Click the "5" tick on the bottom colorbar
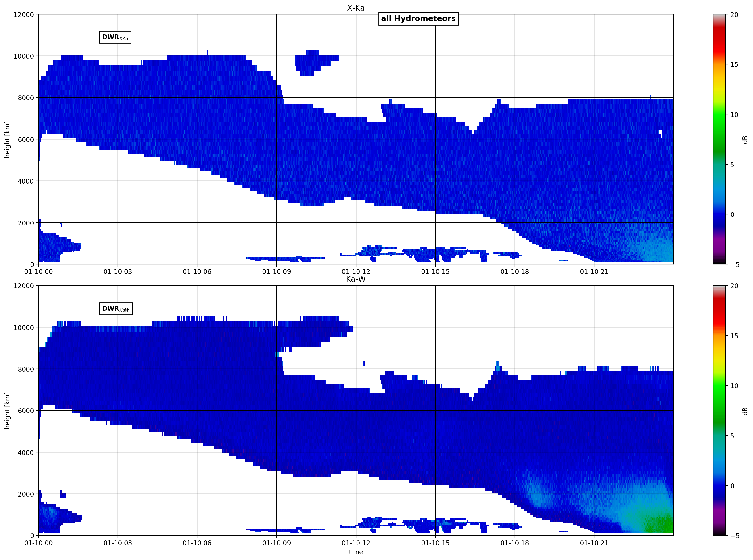Viewport: 753px width, 560px height. [732, 436]
